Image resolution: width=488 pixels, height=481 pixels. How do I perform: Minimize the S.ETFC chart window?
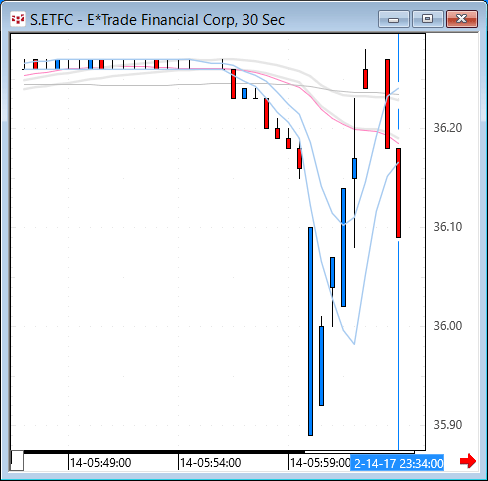(394, 19)
